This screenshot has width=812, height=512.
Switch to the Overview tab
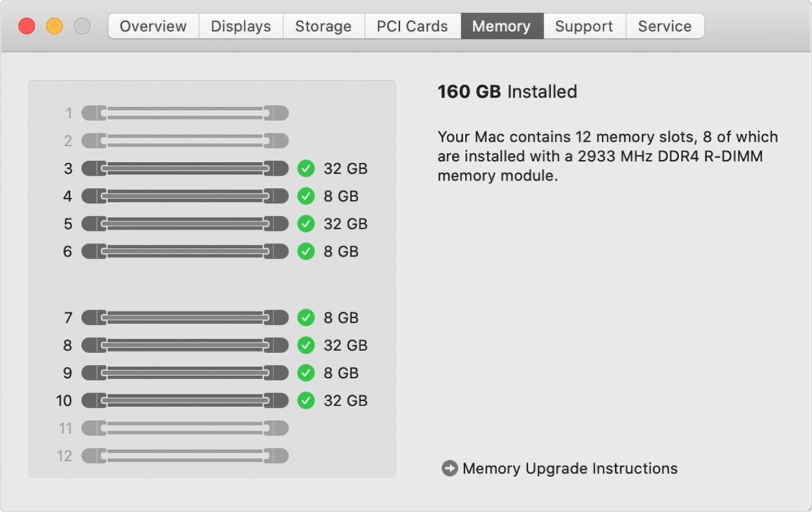(x=153, y=26)
